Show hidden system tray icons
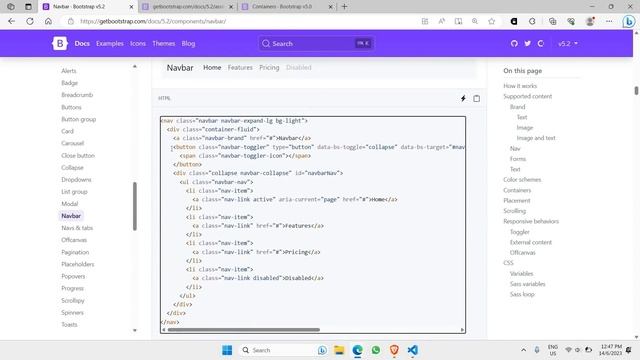Image resolution: width=640 pixels, height=360 pixels. (x=523, y=350)
